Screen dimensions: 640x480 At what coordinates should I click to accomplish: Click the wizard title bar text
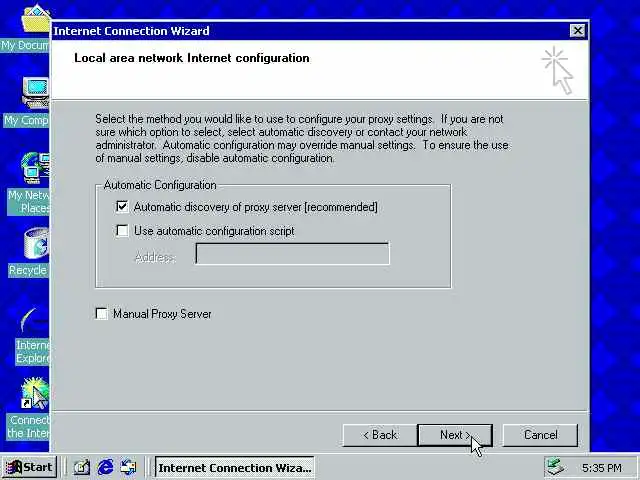click(131, 31)
